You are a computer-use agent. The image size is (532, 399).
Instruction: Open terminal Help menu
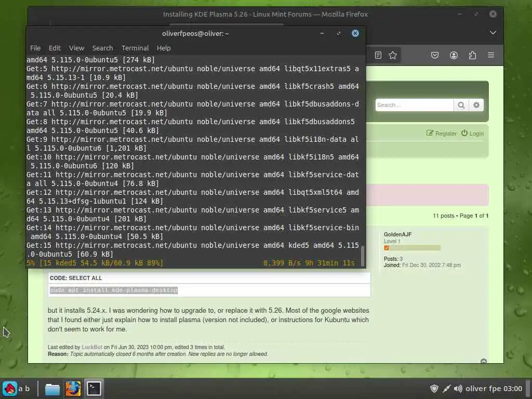point(164,48)
